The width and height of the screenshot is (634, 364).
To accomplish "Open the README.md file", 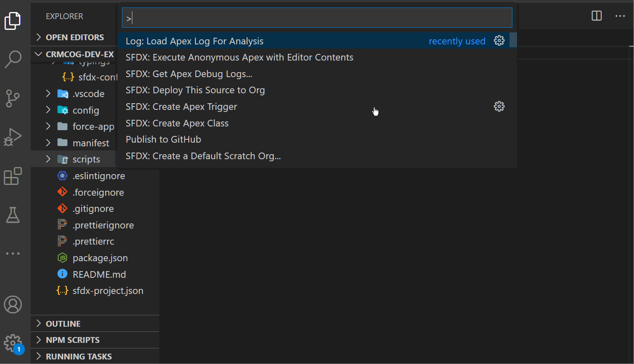I will (x=99, y=274).
